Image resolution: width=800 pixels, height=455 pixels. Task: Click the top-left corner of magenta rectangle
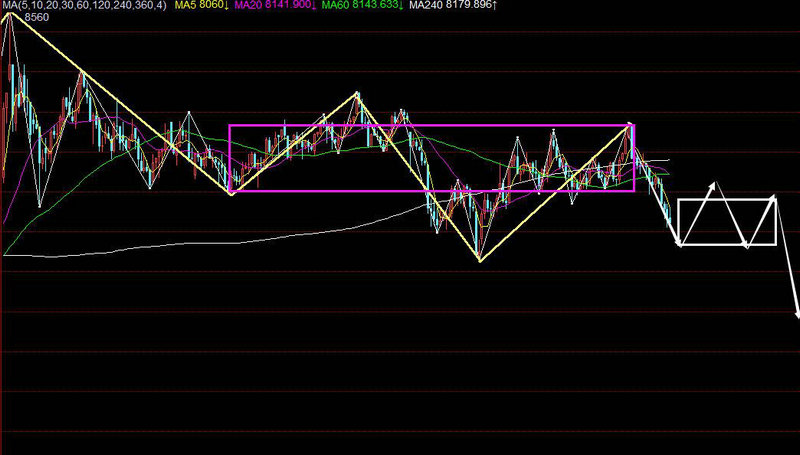tap(230, 126)
